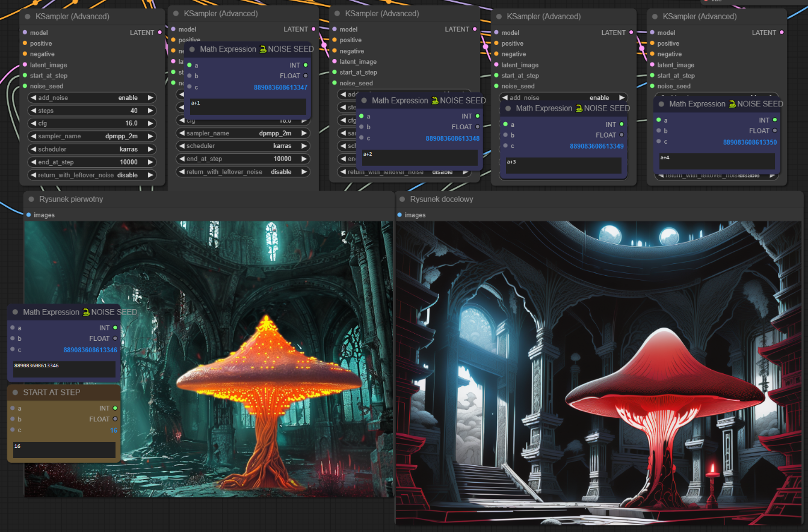Click the model input socket on leftmost KSampler
The height and width of the screenshot is (532, 808).
tap(25, 32)
